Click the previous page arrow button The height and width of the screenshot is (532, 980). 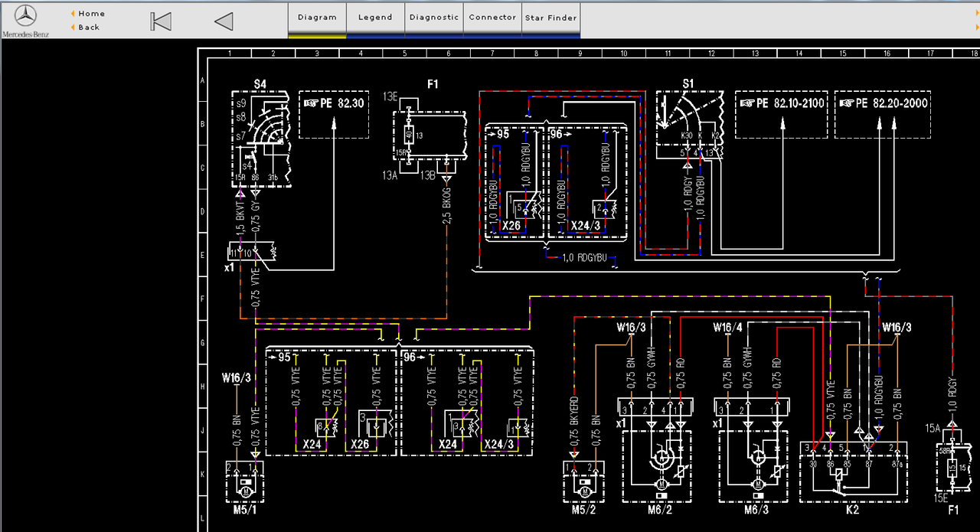[224, 21]
